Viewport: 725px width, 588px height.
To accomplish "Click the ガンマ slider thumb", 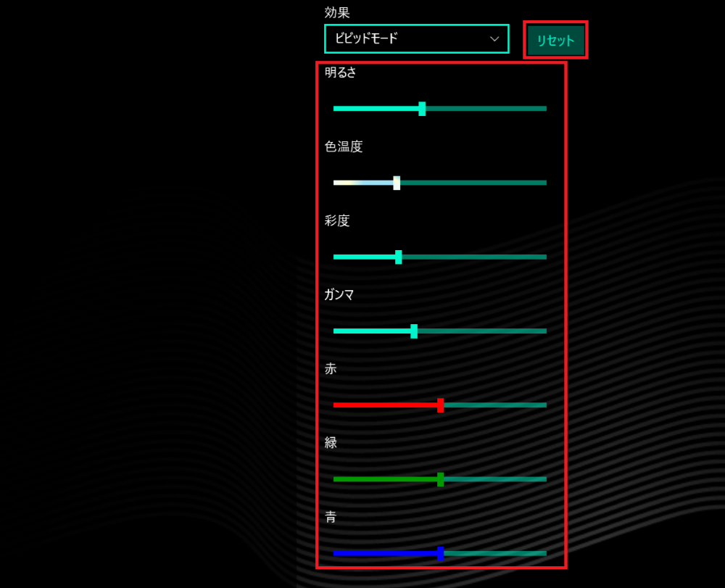I will pyautogui.click(x=414, y=331).
